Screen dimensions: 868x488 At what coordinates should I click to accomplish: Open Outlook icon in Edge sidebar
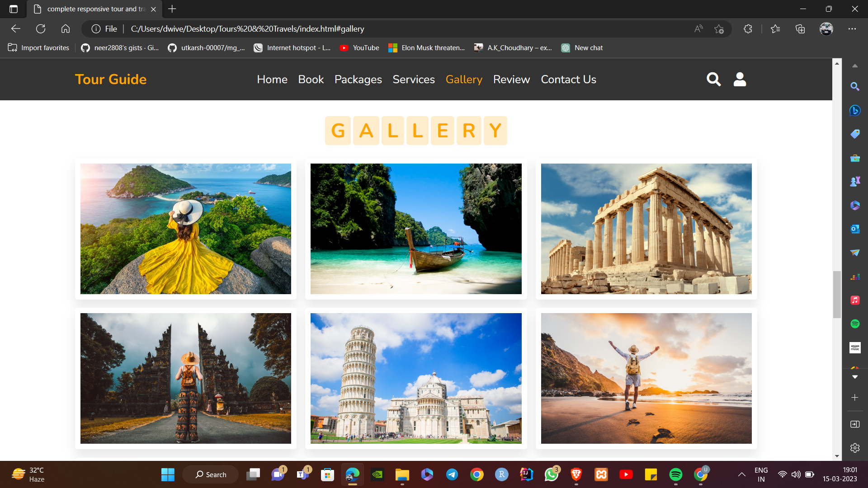(x=854, y=229)
